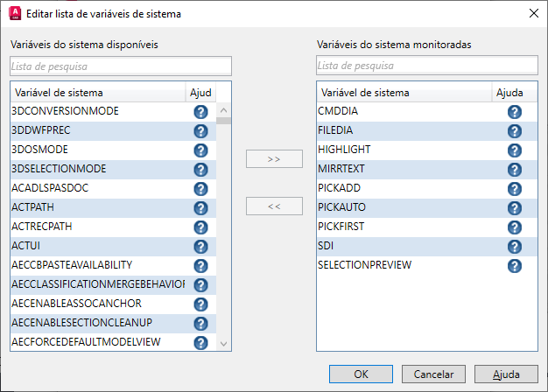The width and height of the screenshot is (548, 392).
Task: Focus the monitored variables search field
Action: click(426, 66)
